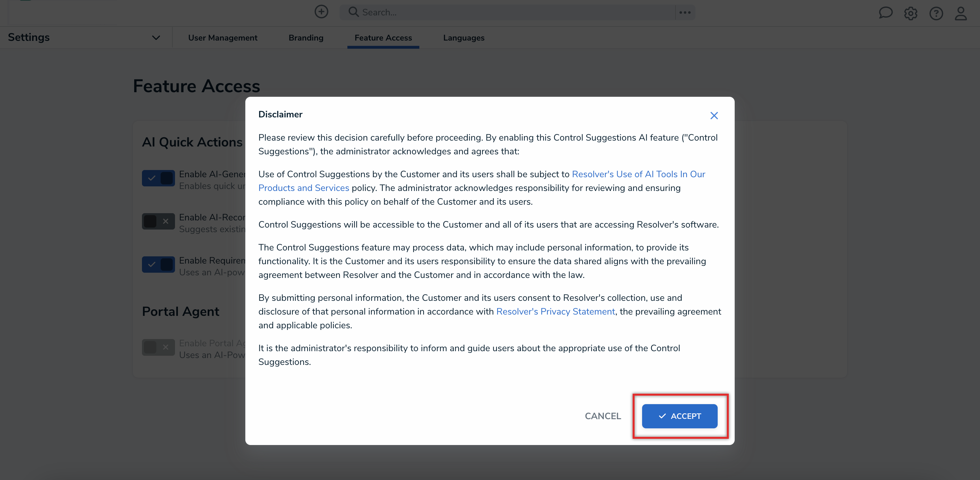Click the ACCEPT button
This screenshot has height=480, width=980.
(x=679, y=416)
